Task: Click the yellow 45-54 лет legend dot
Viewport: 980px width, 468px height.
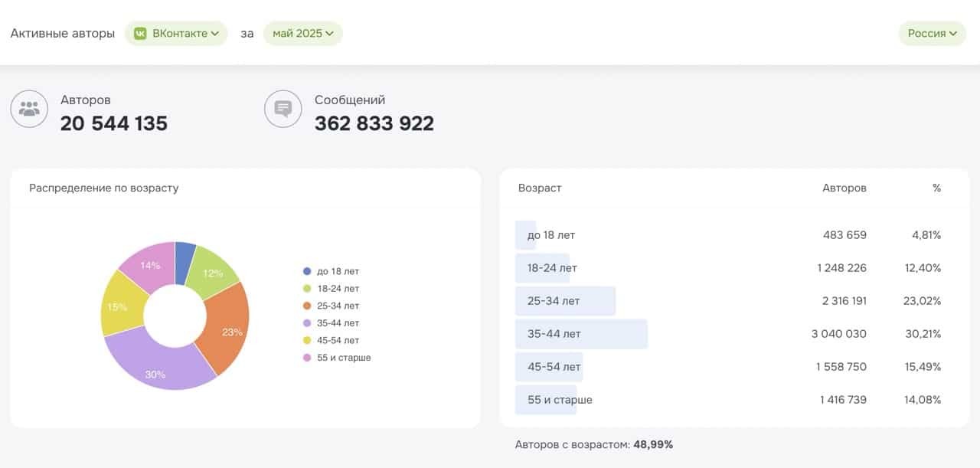Action: (x=307, y=340)
